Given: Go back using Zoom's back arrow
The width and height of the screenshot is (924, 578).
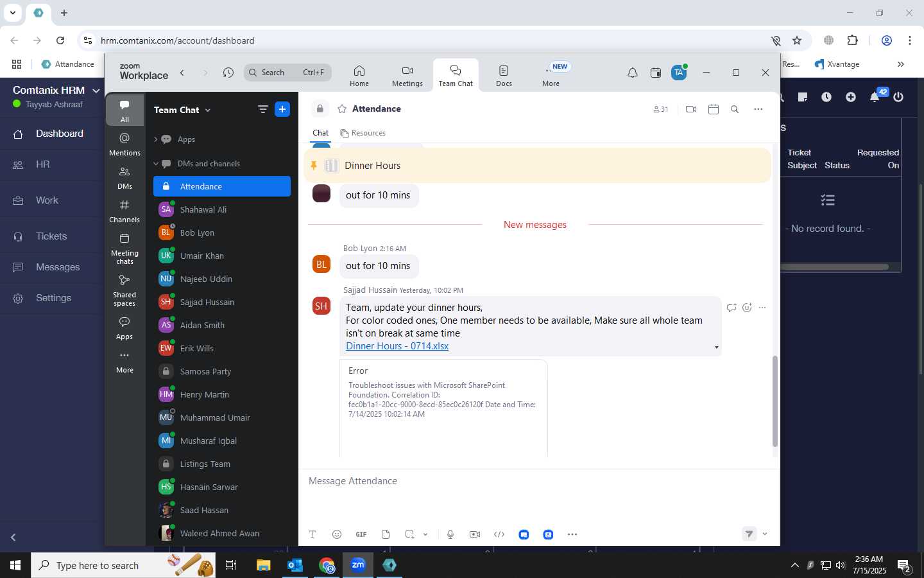Looking at the screenshot, I should (x=182, y=73).
